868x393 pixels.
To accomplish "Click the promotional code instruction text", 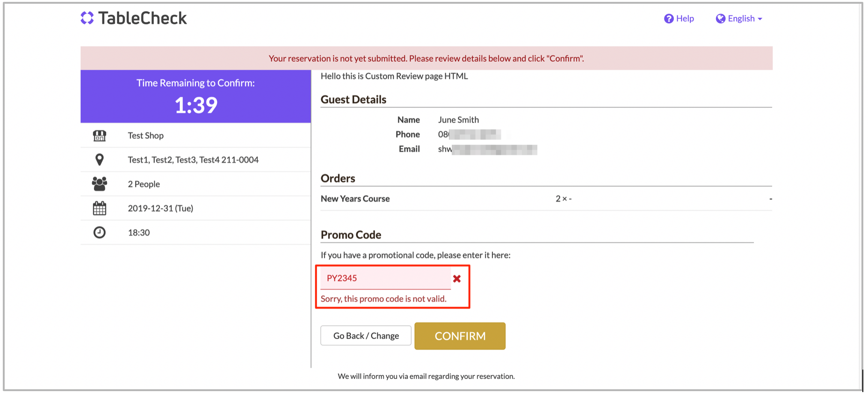I will (415, 255).
